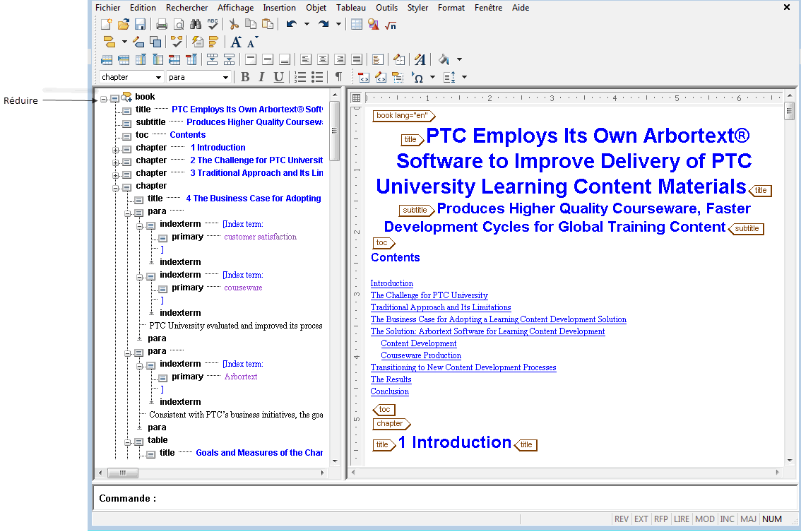Click the table icon left of the ruler

pyautogui.click(x=357, y=97)
